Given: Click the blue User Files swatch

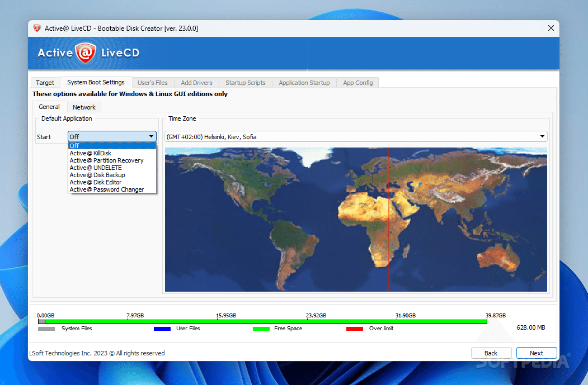Looking at the screenshot, I should pos(162,329).
